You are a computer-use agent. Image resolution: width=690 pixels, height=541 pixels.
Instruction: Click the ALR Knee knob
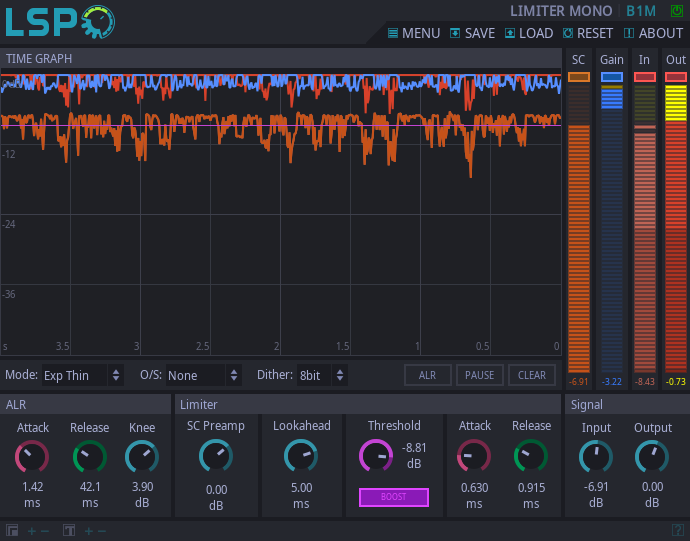[142, 457]
